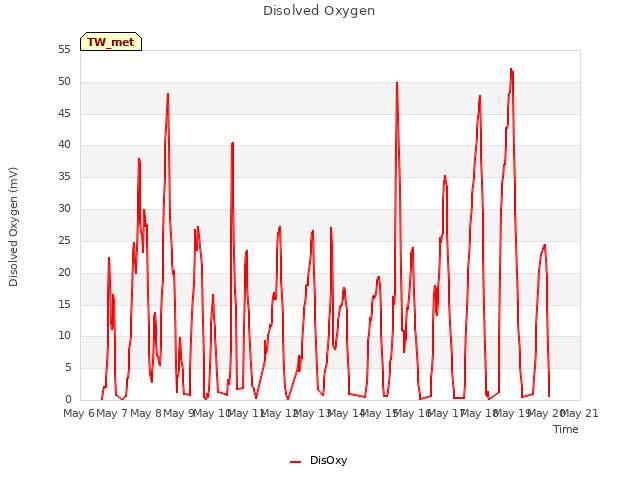Click the 0 y-axis tick label
The width and height of the screenshot is (640, 480).
(x=68, y=400)
